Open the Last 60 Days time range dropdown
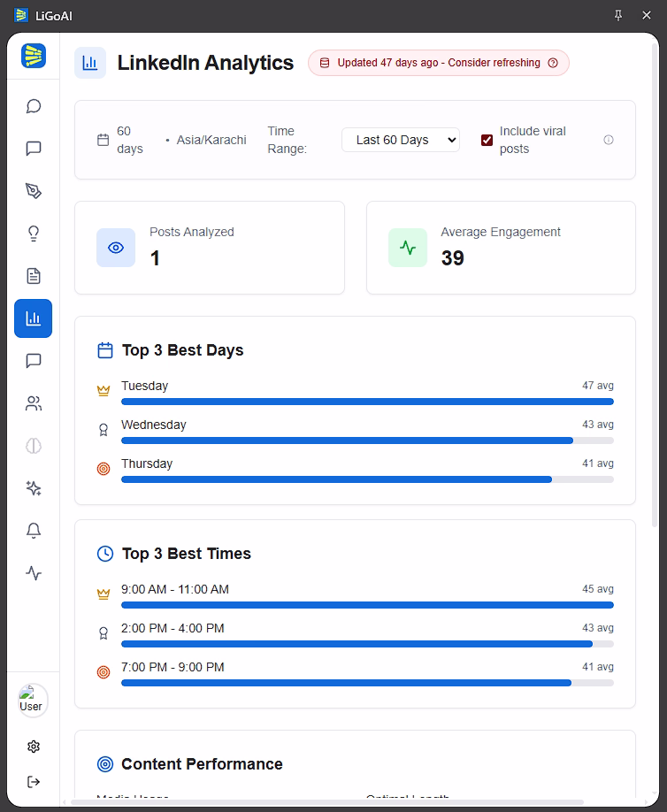 click(x=401, y=140)
